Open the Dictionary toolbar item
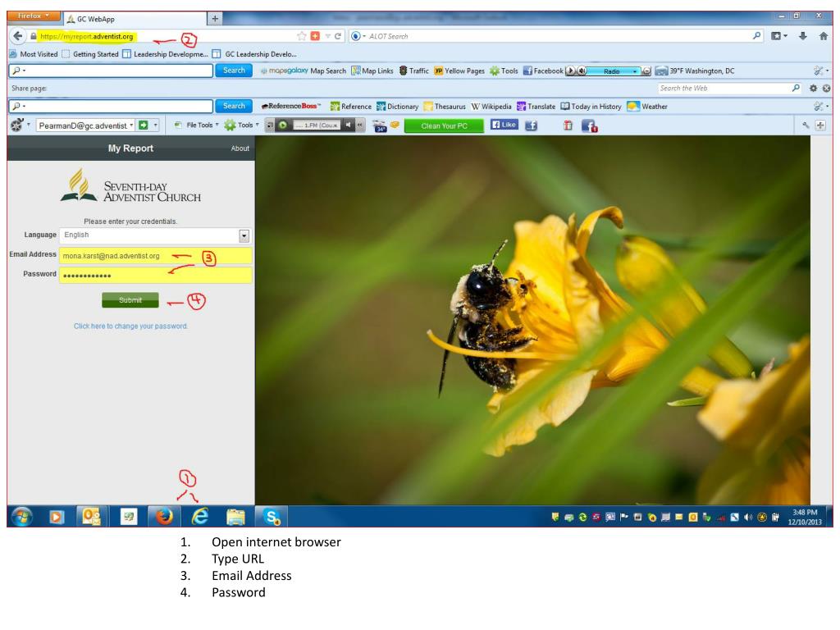Viewport: 840px width, 630px height. pos(398,107)
